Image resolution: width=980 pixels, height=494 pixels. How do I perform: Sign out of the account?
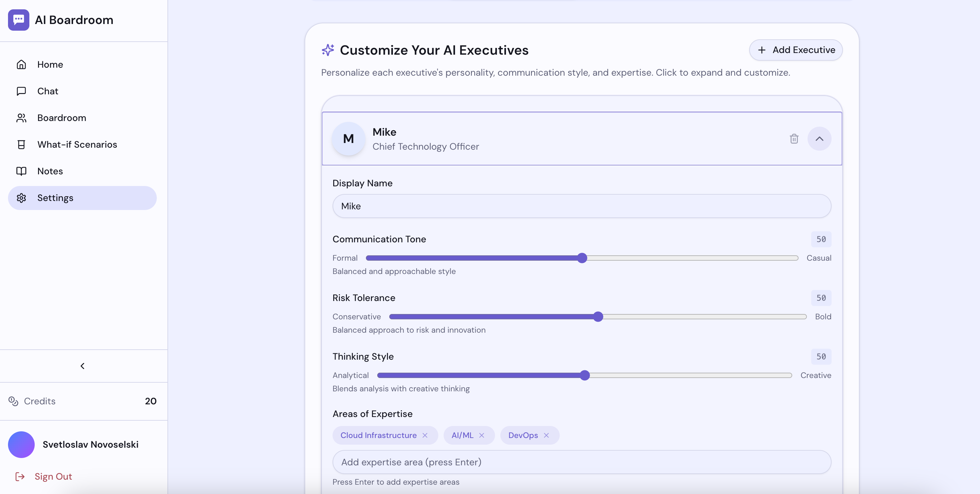pyautogui.click(x=53, y=477)
